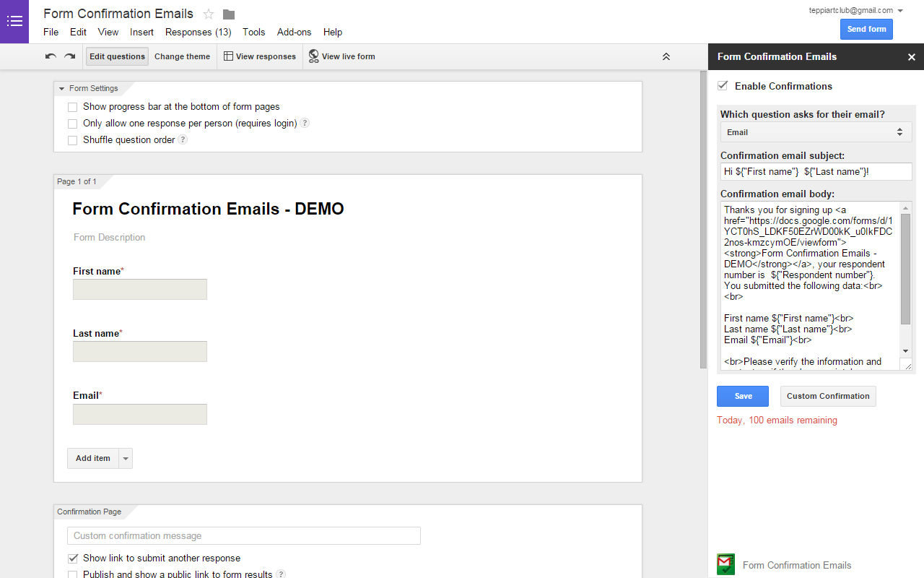The width and height of the screenshot is (924, 578).
Task: Check Publish and show public link option
Action: click(x=72, y=574)
